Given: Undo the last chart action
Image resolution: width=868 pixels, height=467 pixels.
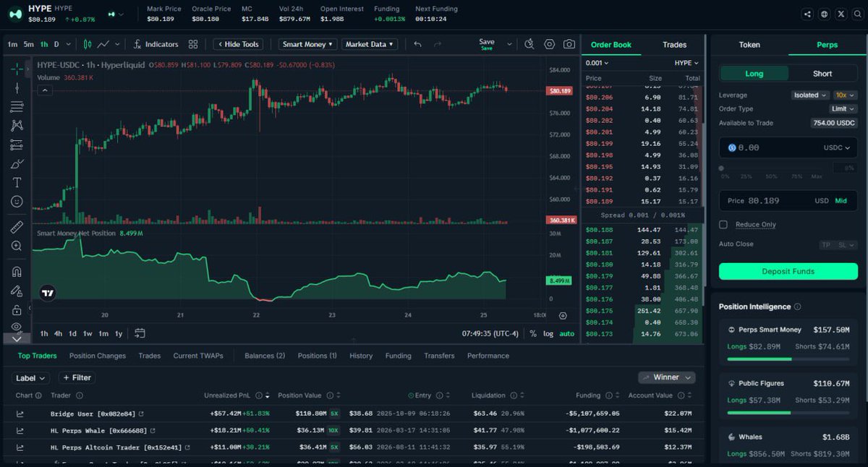Looking at the screenshot, I should pos(417,44).
